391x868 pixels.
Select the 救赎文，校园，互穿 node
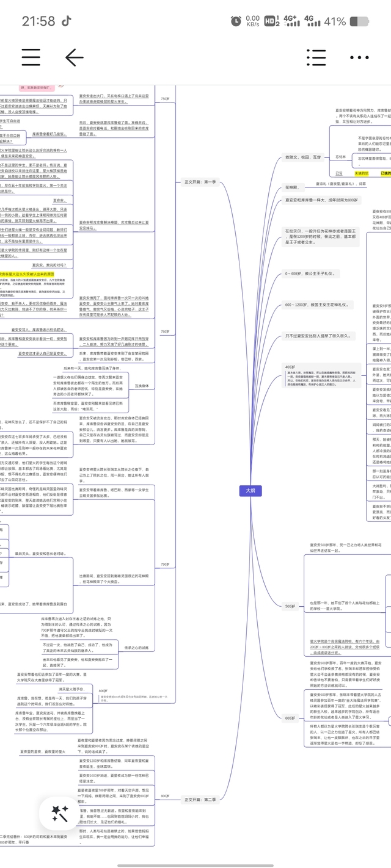pyautogui.click(x=302, y=157)
